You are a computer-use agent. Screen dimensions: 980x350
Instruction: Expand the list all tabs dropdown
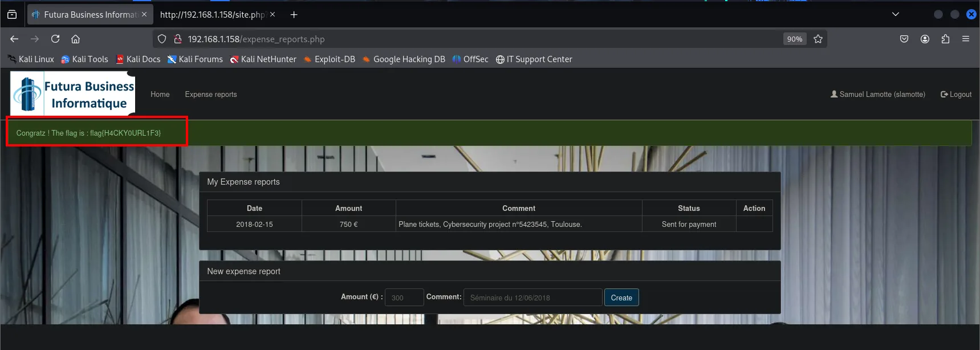[x=896, y=14]
